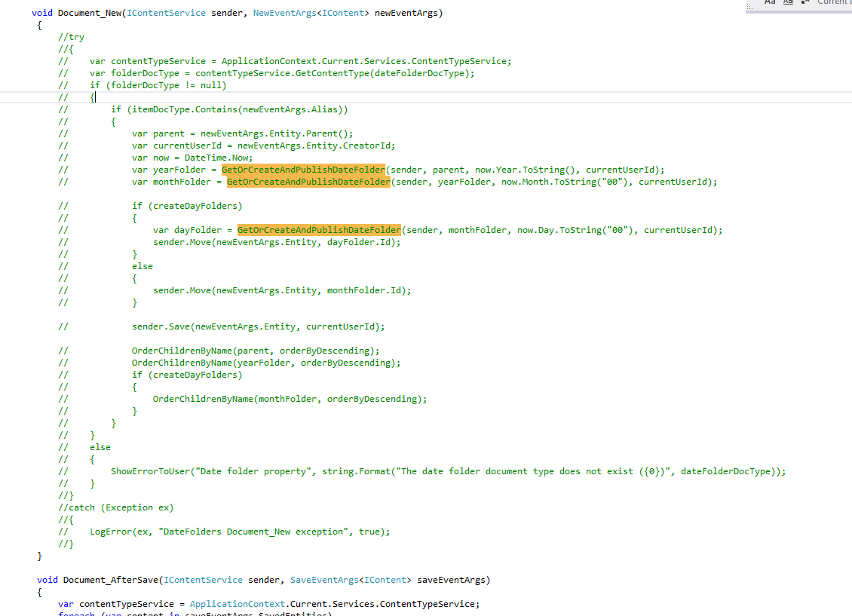Click the LogError call line
Screen dimensions: 852x616
[x=240, y=532]
